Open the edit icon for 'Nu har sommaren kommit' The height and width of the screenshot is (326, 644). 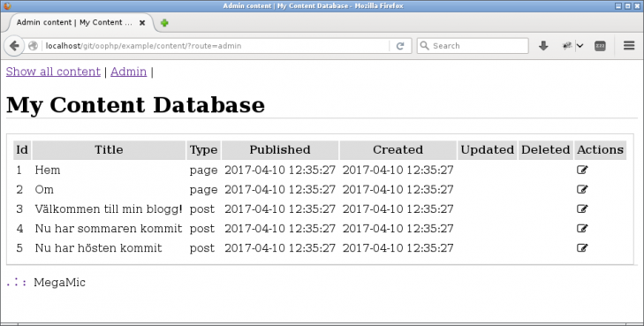pyautogui.click(x=582, y=228)
